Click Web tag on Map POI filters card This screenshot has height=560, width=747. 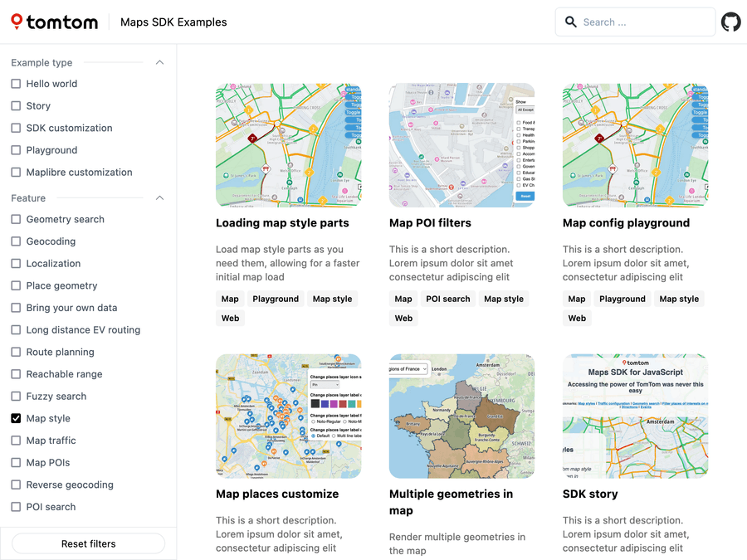coord(403,318)
